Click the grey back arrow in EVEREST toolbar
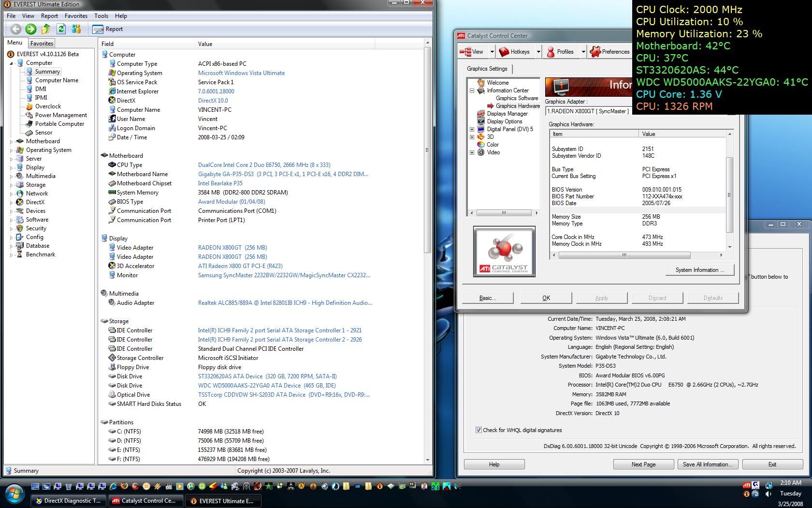Screen dimensions: 812x508 click(16, 29)
